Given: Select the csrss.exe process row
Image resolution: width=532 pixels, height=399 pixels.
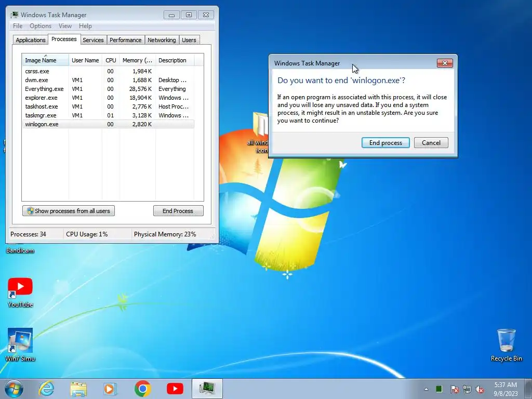Looking at the screenshot, I should (x=108, y=71).
